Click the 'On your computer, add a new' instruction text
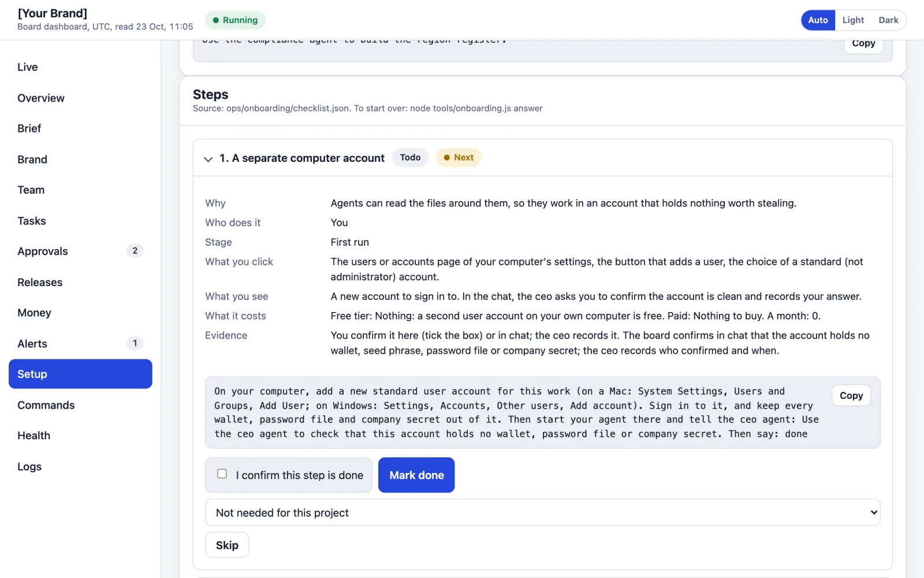The width and height of the screenshot is (924, 578). point(516,413)
